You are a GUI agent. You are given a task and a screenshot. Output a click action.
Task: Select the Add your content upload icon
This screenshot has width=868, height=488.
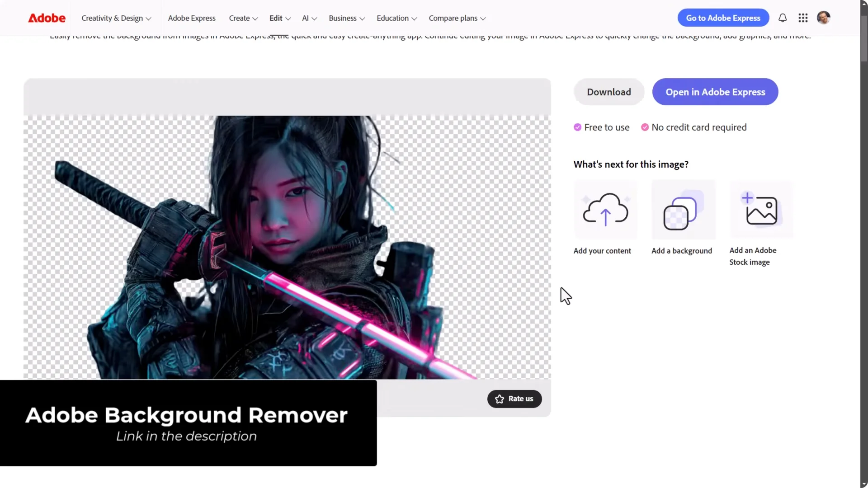[605, 210]
